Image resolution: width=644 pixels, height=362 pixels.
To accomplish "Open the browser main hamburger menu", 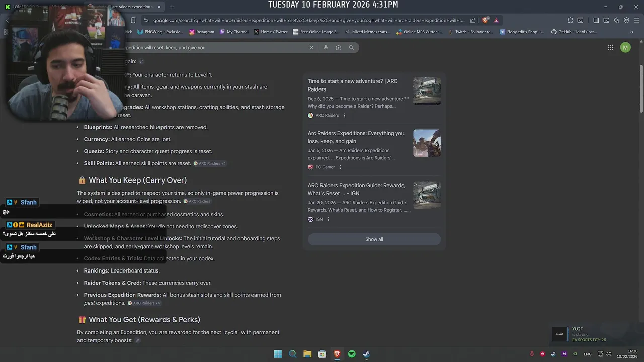I will 636,20.
